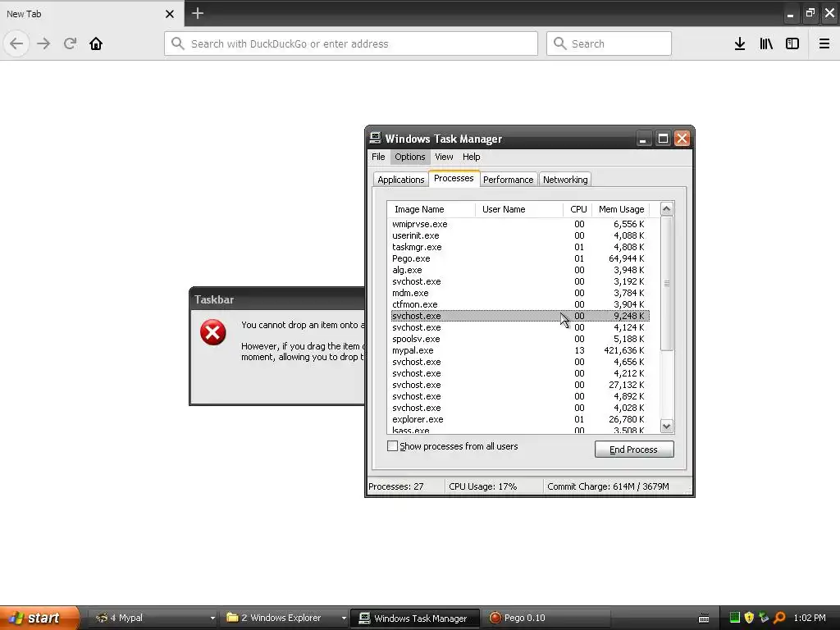The width and height of the screenshot is (840, 630).
Task: Switch to the Networking tab
Action: [x=565, y=180]
